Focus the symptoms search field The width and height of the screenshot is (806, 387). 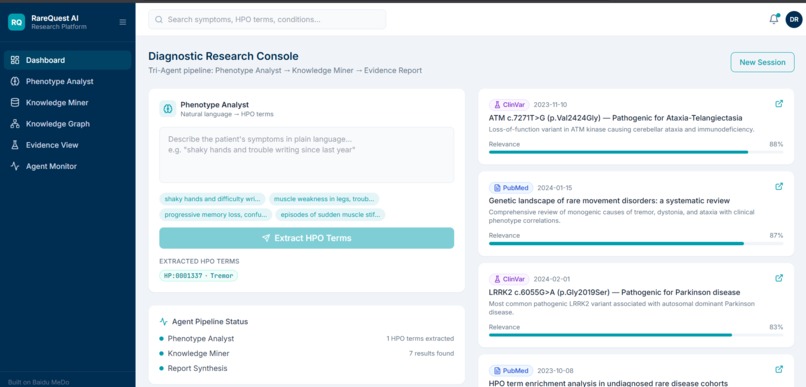[267, 20]
